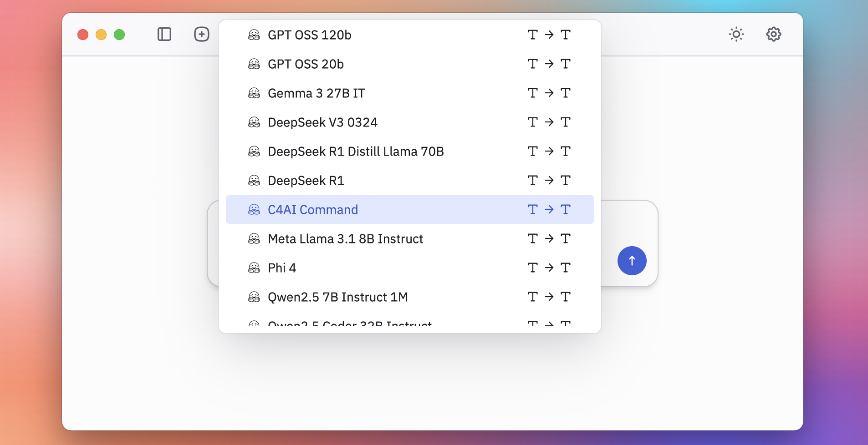Click text-to-text indicator on GPT OSS 120b row
868x445 pixels.
click(549, 35)
